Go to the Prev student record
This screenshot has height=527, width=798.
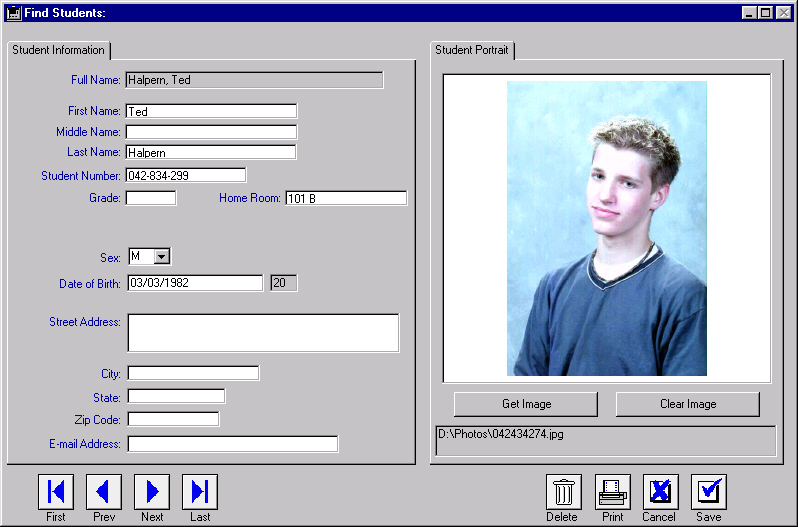[x=104, y=492]
